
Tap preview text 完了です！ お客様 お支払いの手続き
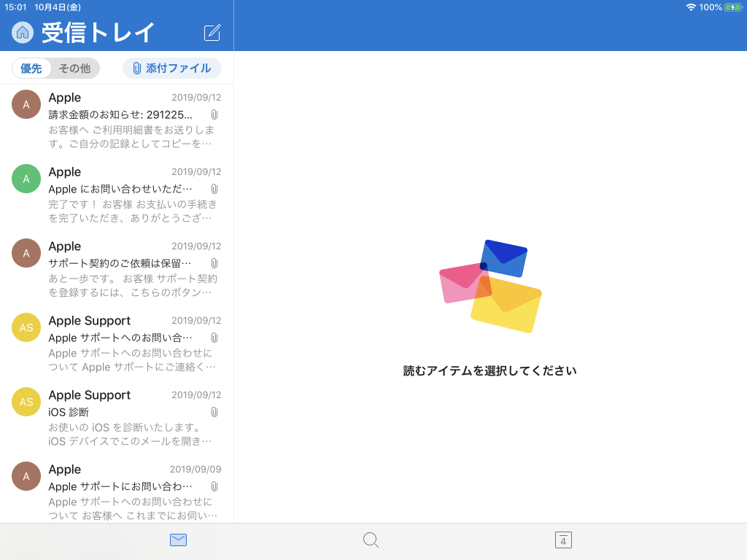point(133,211)
